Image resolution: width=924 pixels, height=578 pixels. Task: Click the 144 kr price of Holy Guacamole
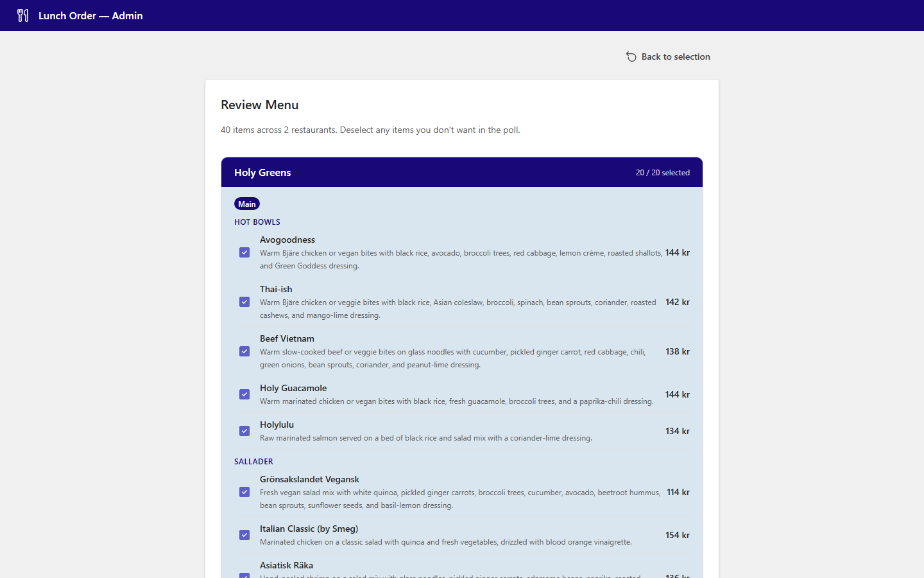tap(678, 394)
